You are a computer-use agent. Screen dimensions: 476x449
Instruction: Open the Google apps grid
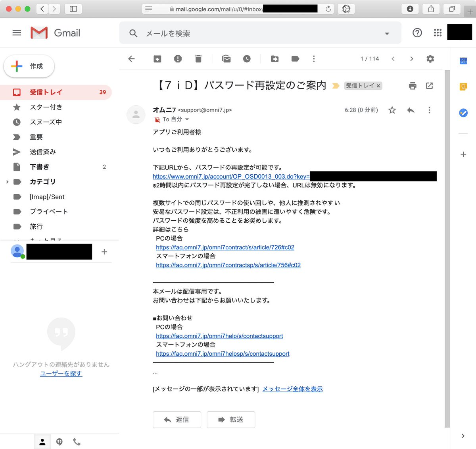pos(438,33)
